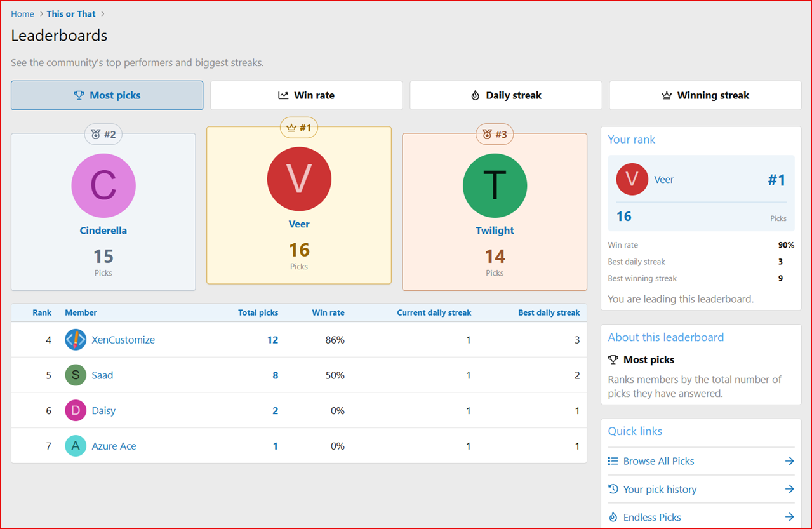Open Veer's large avatar in the podium
Viewport: 812px width, 529px height.
pyautogui.click(x=299, y=179)
